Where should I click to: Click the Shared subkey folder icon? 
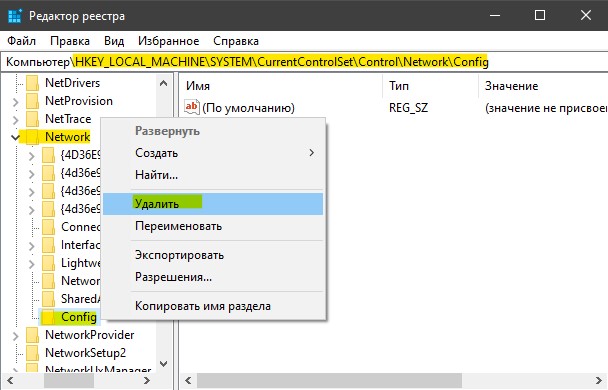pyautogui.click(x=48, y=299)
